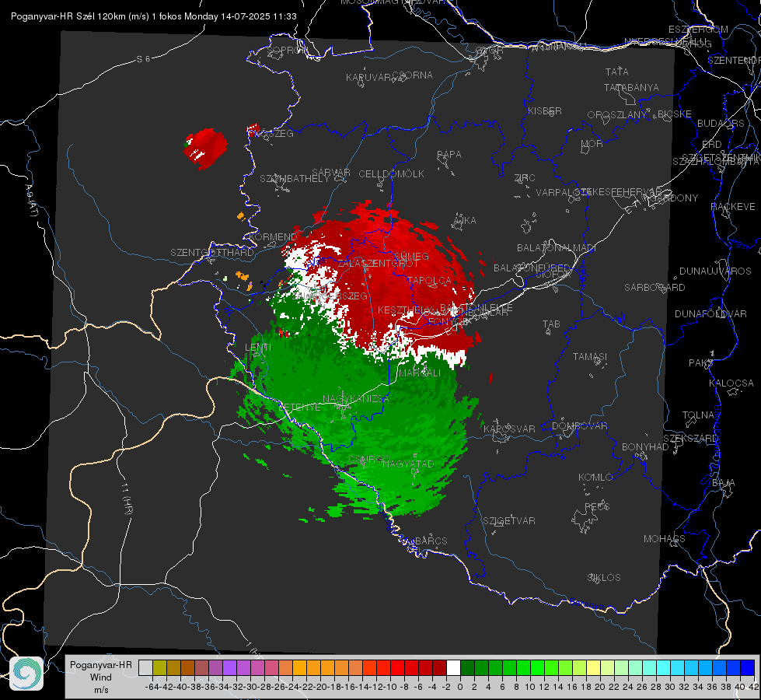Click the MARCALI city label
This screenshot has width=761, height=700.
coord(420,373)
